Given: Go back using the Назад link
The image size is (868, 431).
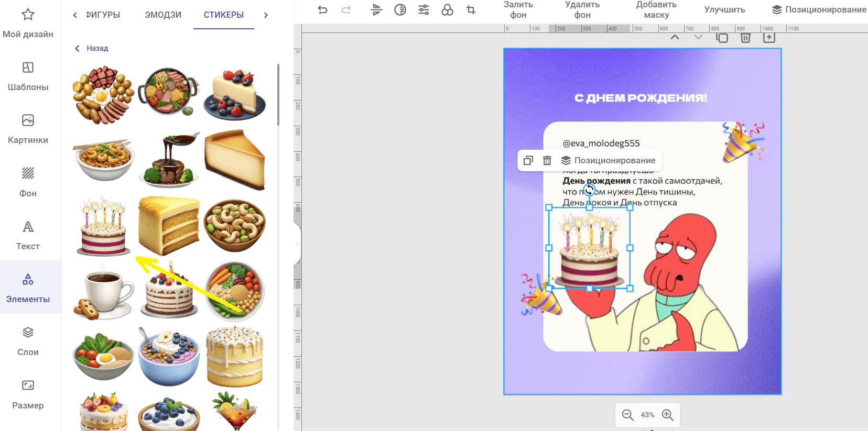Looking at the screenshot, I should click(x=91, y=48).
